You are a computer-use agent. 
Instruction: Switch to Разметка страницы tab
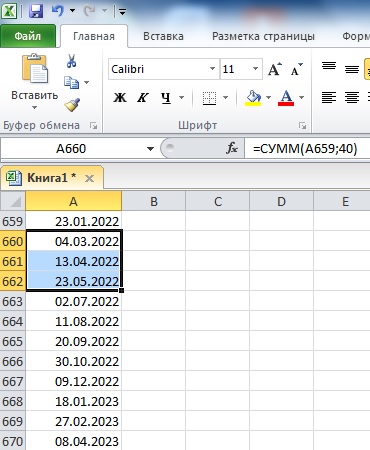click(263, 36)
